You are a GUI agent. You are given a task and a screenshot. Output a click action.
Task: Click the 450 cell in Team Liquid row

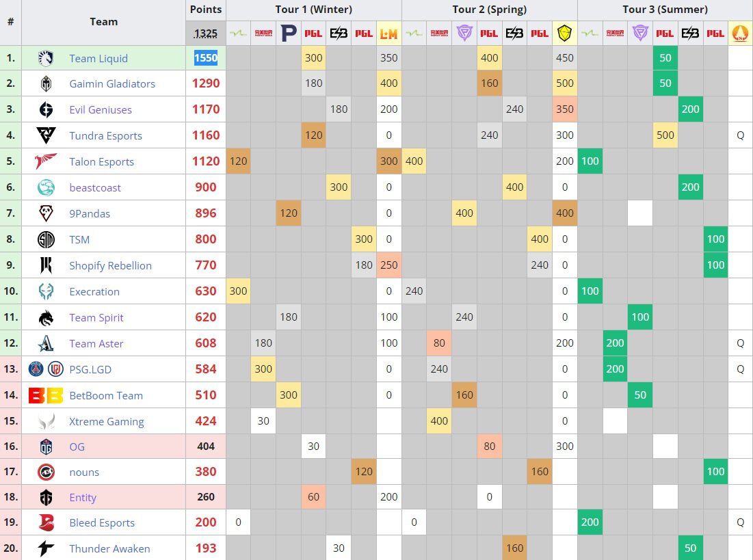coord(564,58)
